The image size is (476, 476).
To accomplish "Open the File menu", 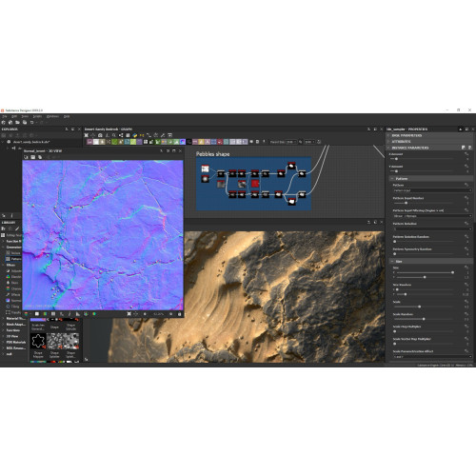I will coord(5,117).
